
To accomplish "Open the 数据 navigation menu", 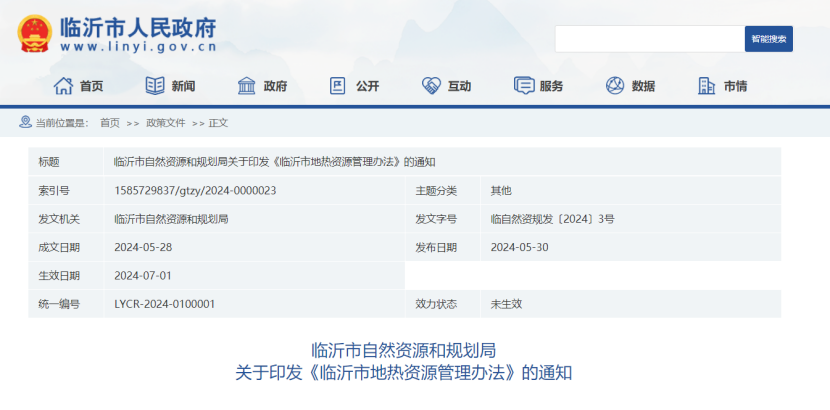I will [x=643, y=86].
